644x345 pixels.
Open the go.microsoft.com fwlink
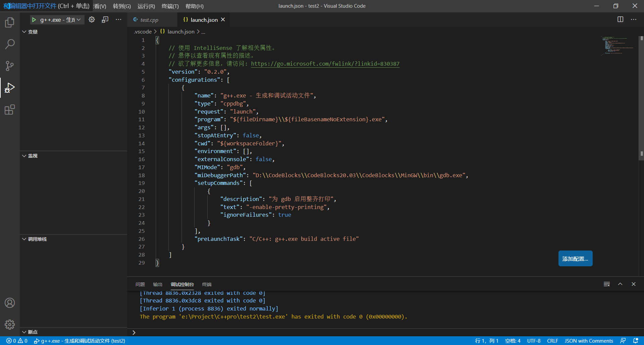(325, 64)
